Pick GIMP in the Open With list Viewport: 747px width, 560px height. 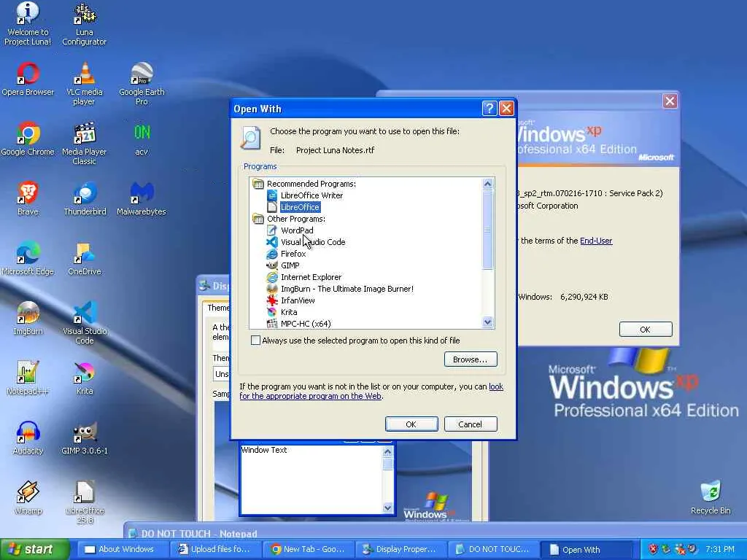(290, 265)
